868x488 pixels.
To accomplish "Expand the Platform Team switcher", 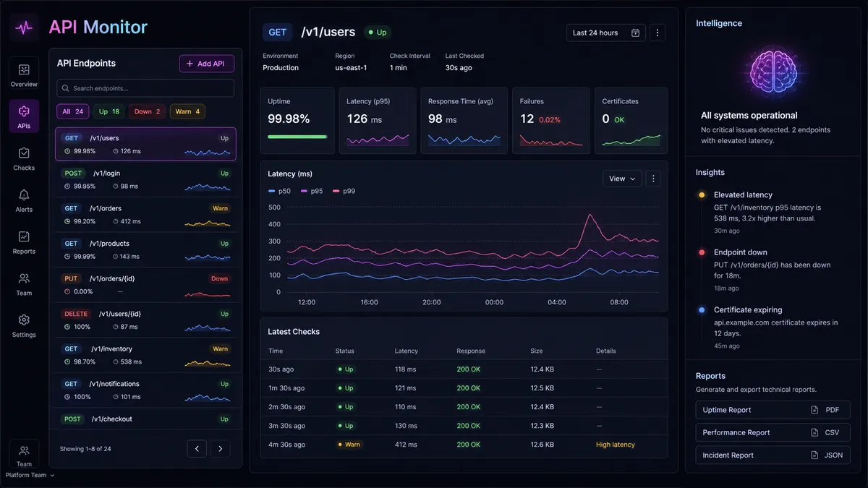I will tap(30, 475).
